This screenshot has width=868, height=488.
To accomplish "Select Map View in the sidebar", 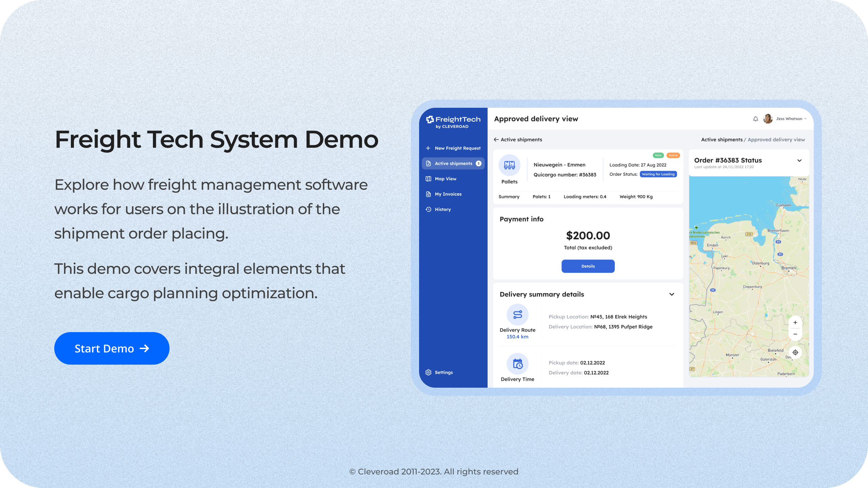I will (445, 179).
